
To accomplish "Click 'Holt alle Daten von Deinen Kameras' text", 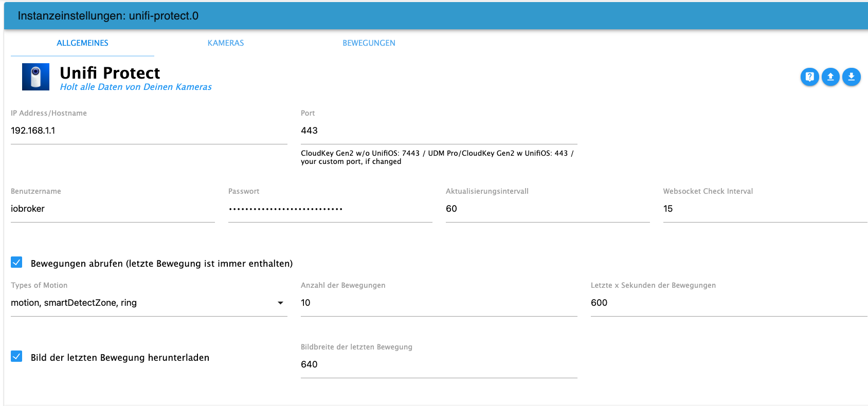I will (x=136, y=87).
